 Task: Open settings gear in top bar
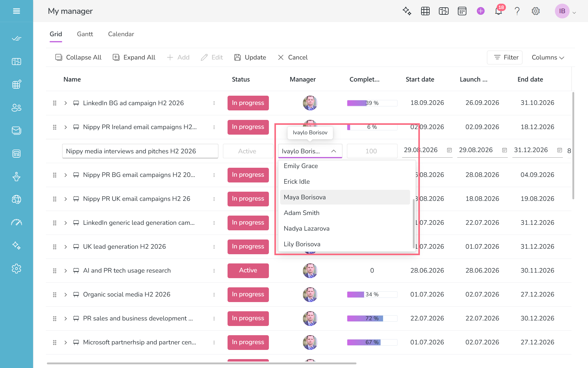point(536,11)
